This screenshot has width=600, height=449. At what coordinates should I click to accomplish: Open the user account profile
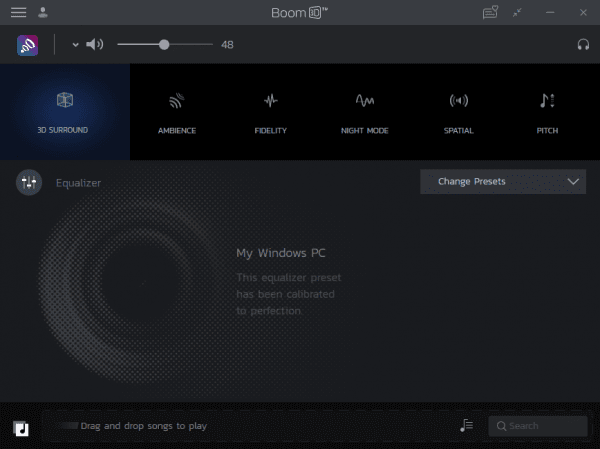(43, 13)
